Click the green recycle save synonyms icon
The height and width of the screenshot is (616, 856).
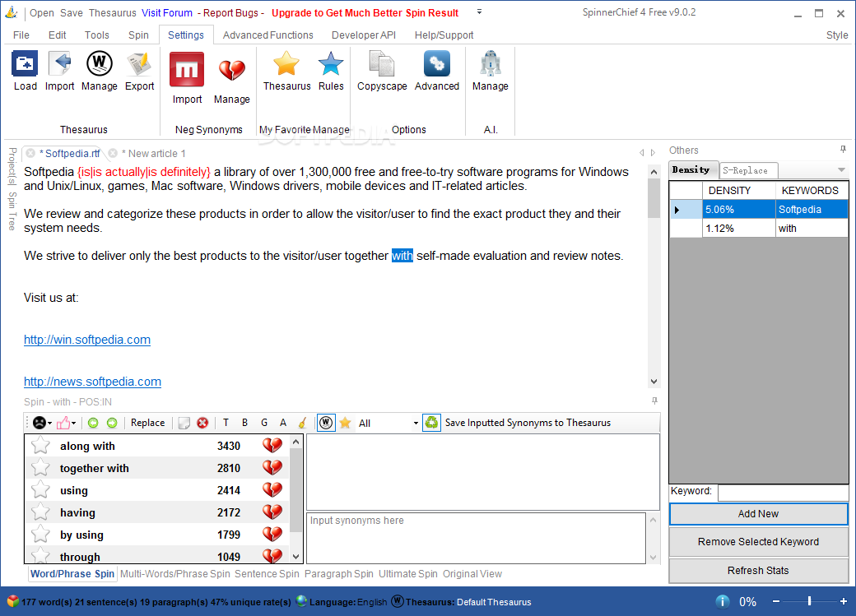[x=431, y=422]
